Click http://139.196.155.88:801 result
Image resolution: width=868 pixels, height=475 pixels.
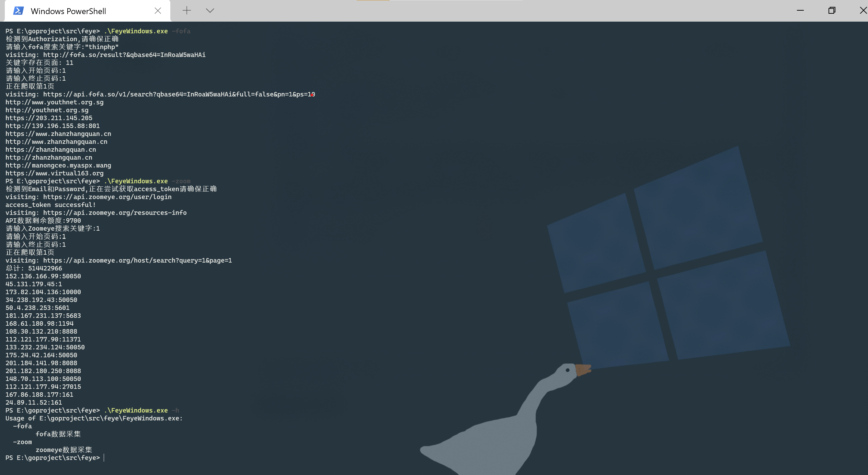(53, 126)
